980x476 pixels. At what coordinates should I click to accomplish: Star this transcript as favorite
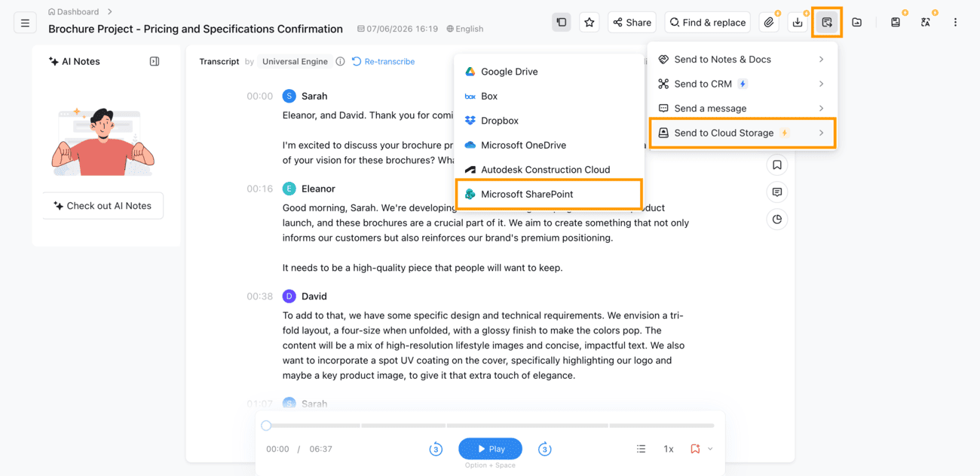[590, 23]
